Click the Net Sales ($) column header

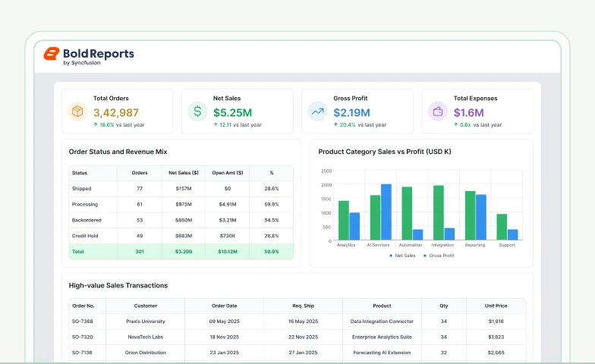184,173
